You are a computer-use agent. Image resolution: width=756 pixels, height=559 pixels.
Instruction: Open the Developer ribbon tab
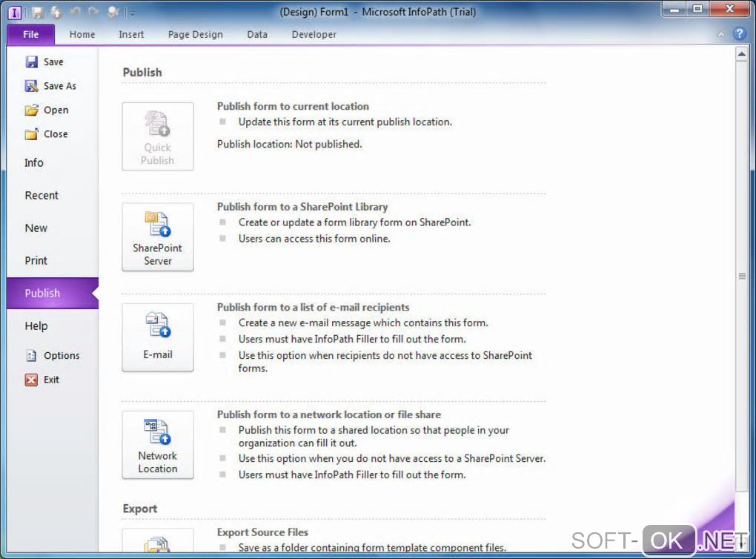click(314, 34)
